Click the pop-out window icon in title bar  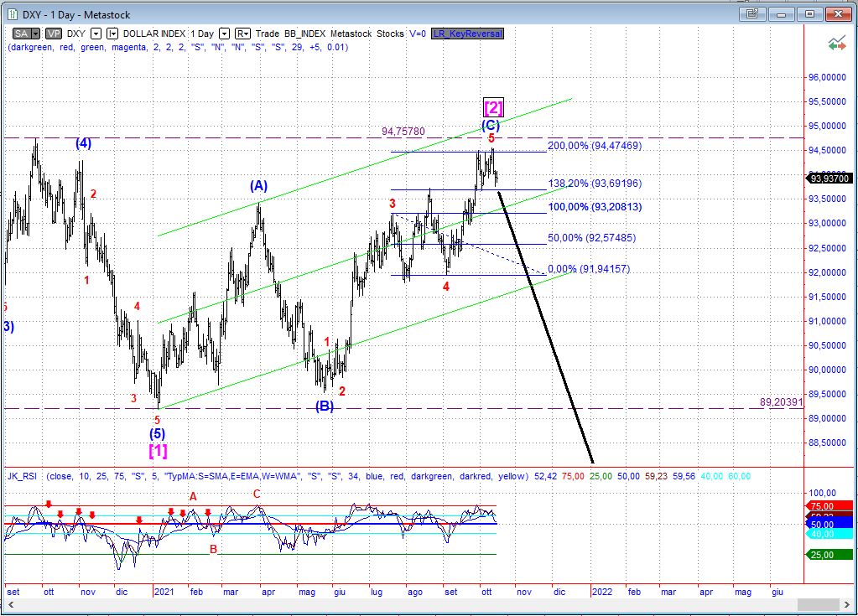752,14
